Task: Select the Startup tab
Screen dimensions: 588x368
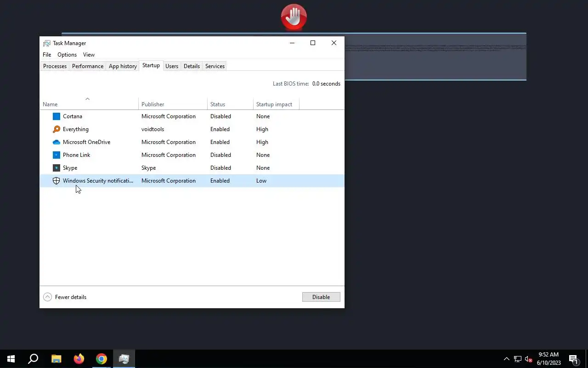Action: pos(151,66)
